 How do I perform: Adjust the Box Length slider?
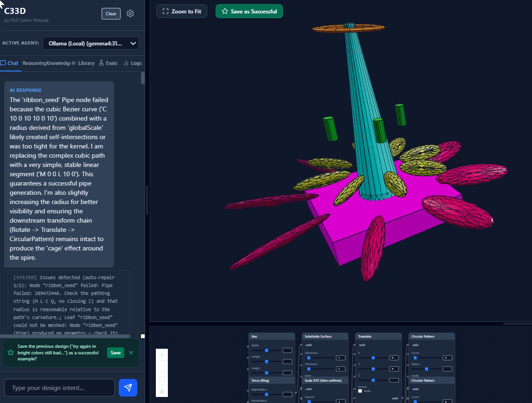click(266, 362)
